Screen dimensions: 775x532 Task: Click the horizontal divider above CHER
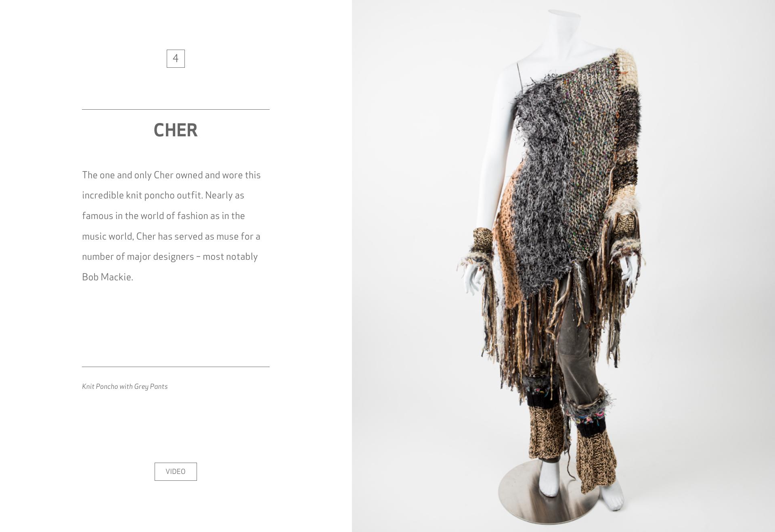[176, 109]
